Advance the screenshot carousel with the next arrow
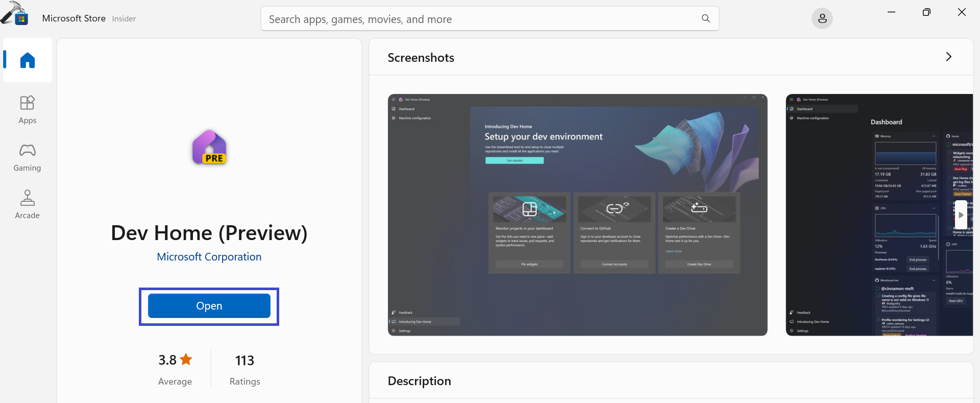Screen dimensions: 980x403 961,215
